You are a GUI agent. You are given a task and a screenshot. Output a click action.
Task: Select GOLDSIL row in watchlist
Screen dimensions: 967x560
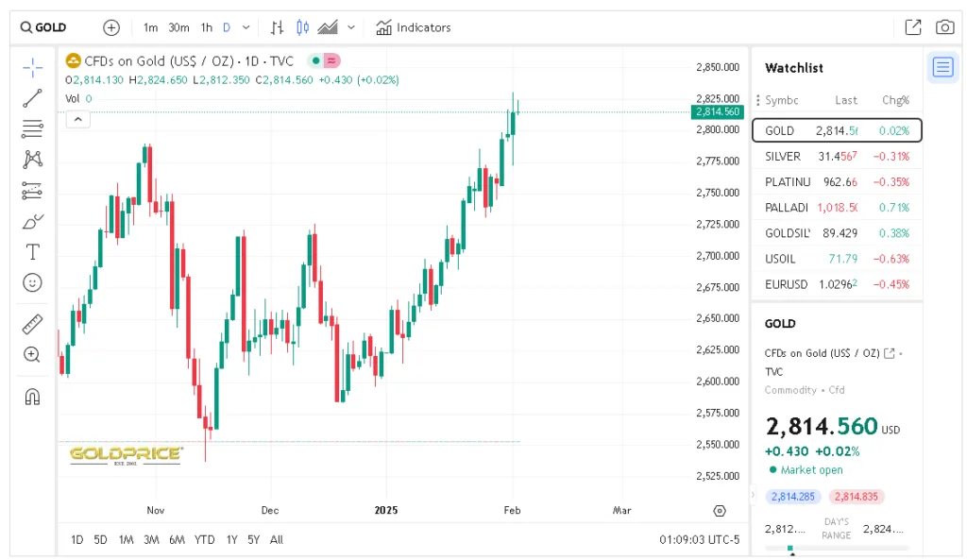[837, 233]
